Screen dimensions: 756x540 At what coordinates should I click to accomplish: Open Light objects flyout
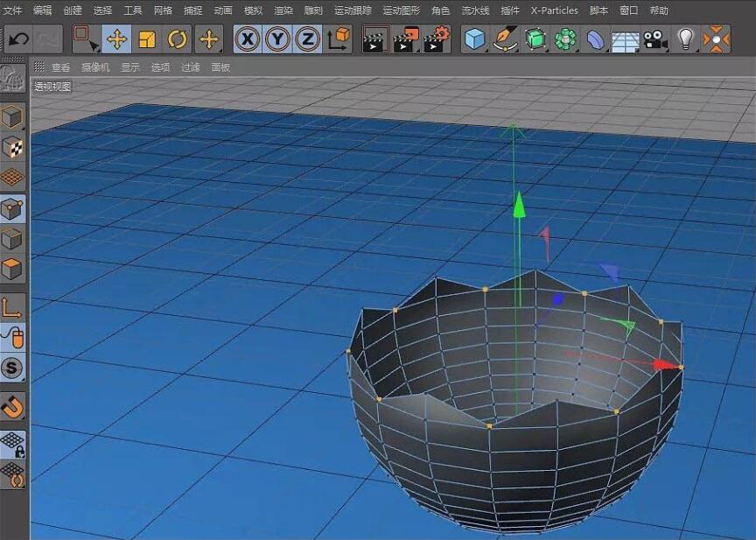[686, 39]
